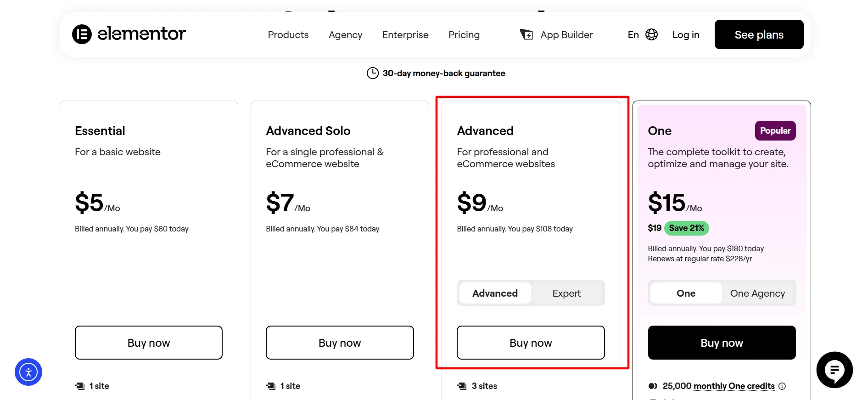Click the '3 sites' feature text
This screenshot has height=400, width=868.
click(x=484, y=386)
